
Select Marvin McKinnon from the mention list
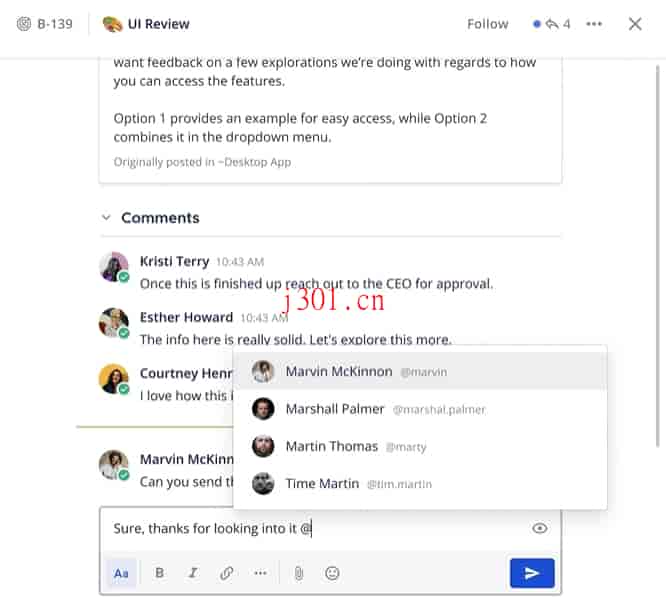click(420, 371)
